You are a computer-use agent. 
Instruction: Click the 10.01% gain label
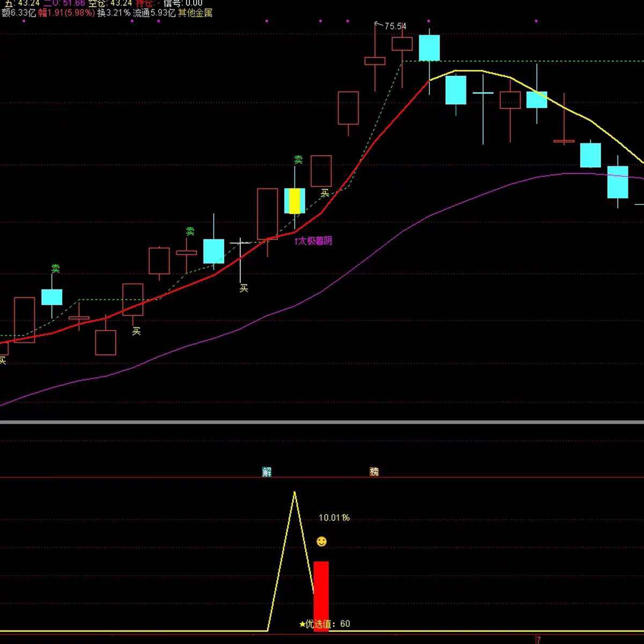[x=334, y=518]
